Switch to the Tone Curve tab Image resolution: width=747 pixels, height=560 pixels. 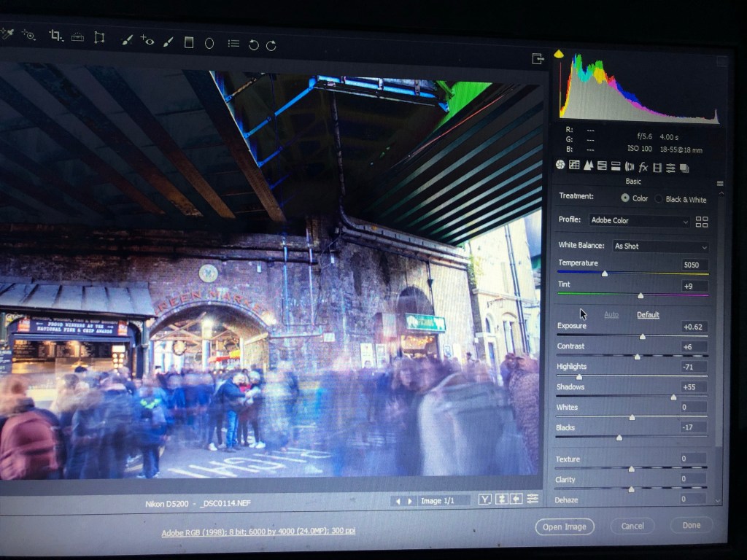pyautogui.click(x=574, y=166)
